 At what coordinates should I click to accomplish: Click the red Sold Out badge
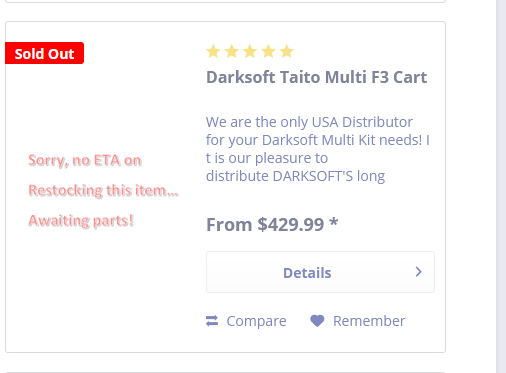[44, 53]
